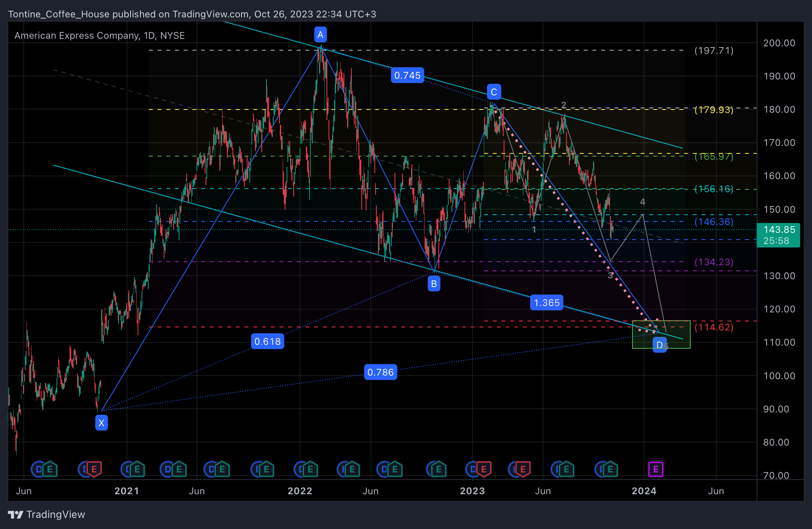Click the (156.16) level label
Screen dimensions: 812x529
click(714, 189)
